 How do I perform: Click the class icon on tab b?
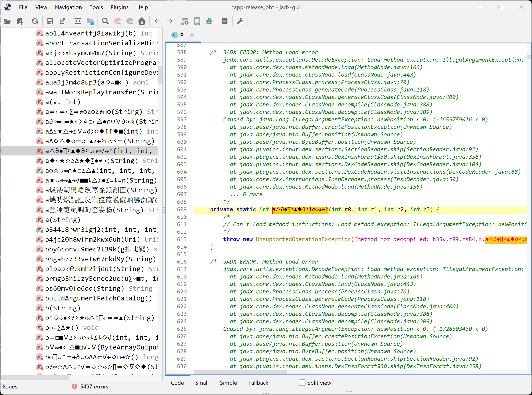coord(175,35)
